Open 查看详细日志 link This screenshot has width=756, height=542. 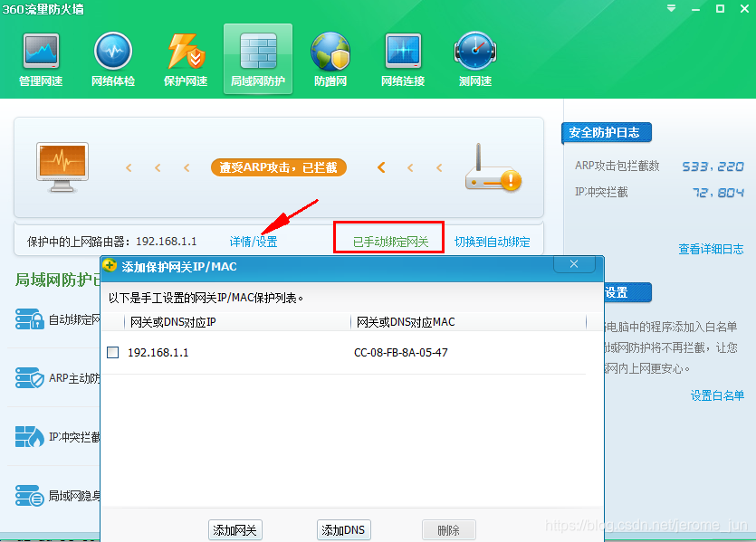pyautogui.click(x=711, y=249)
